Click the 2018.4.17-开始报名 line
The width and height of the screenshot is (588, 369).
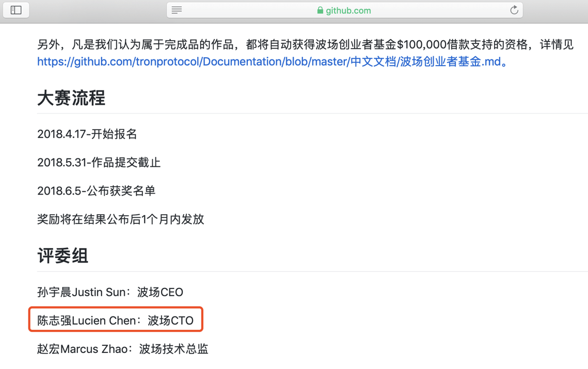(x=87, y=134)
